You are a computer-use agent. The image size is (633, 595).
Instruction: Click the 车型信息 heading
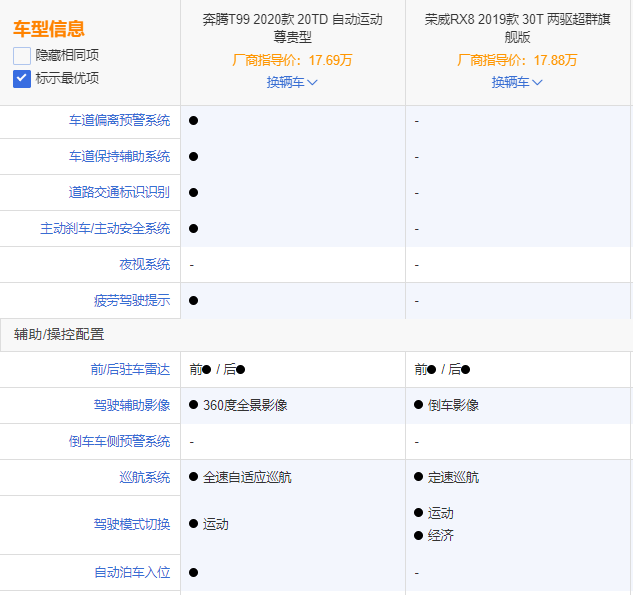pyautogui.click(x=49, y=29)
